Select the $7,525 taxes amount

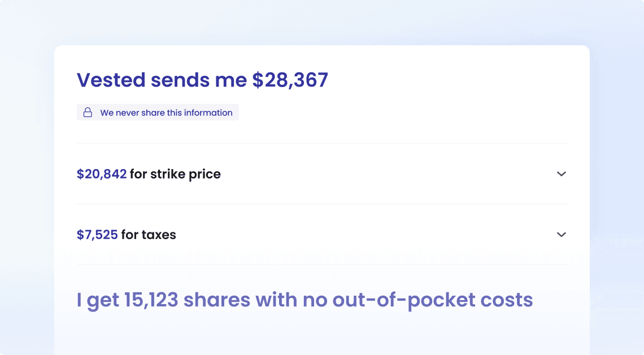pyautogui.click(x=97, y=235)
